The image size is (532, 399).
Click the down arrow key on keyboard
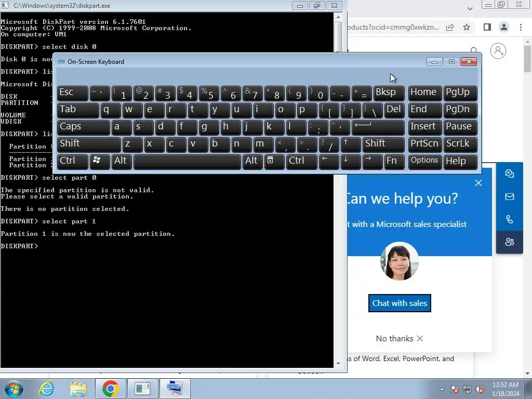351,162
